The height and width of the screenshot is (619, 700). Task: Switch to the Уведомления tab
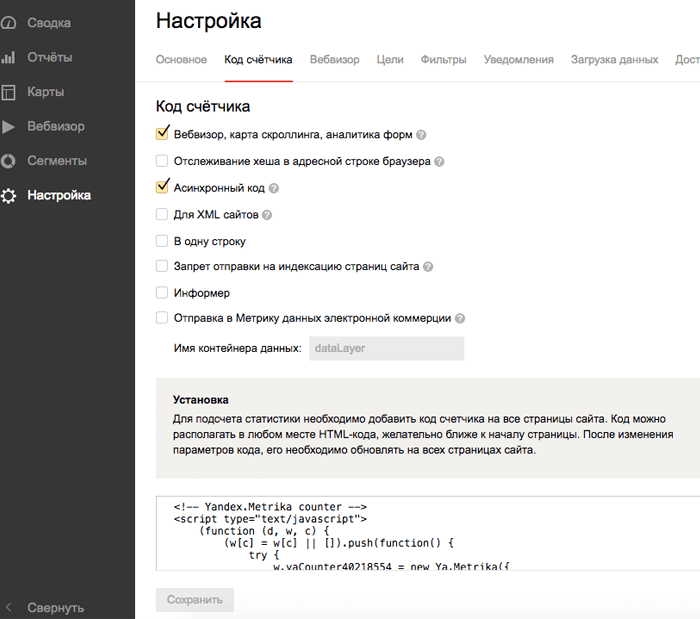pos(518,60)
